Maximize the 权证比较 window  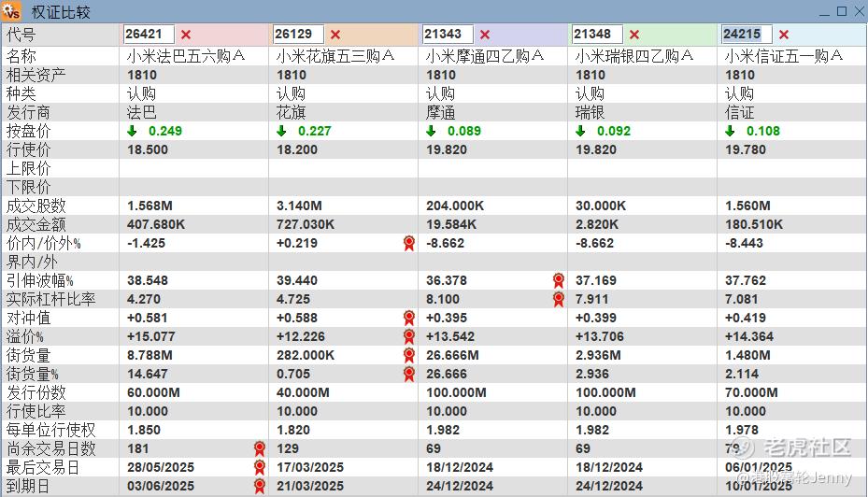[842, 11]
